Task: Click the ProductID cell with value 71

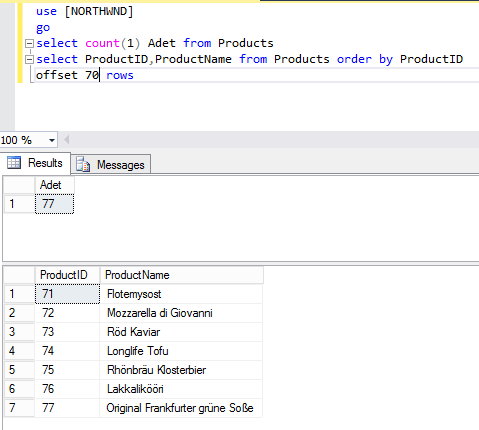Action: (67, 294)
